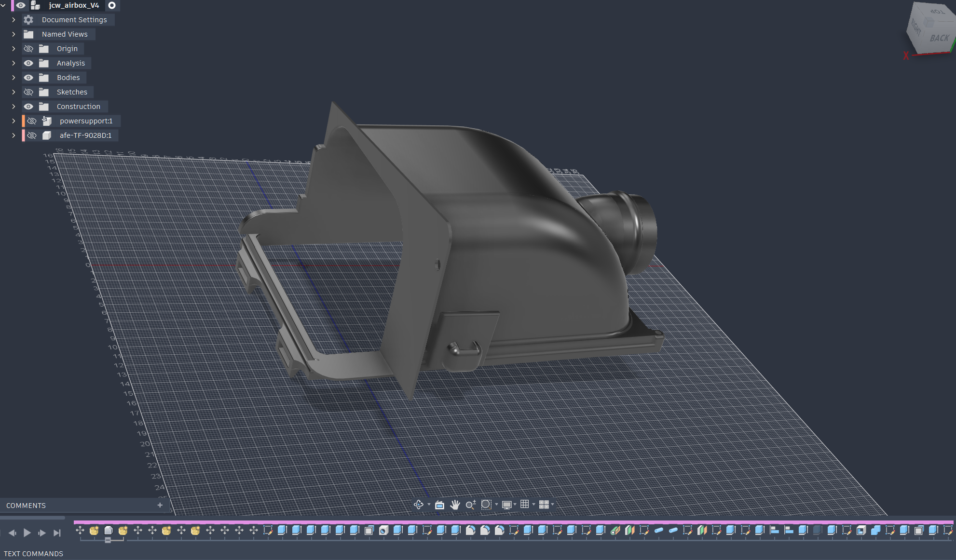Hide the Analysis folder
This screenshot has width=956, height=560.
pos(28,63)
